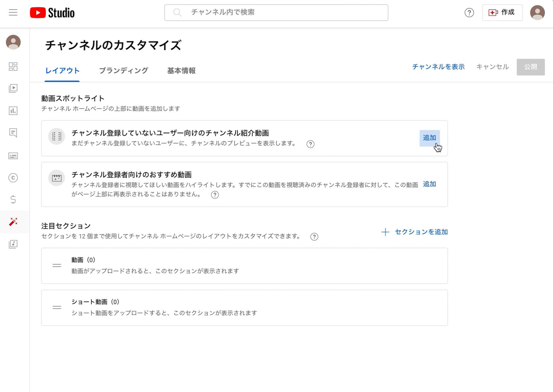Open the Copyright icon in the sidebar
The width and height of the screenshot is (553, 392).
coord(13,178)
